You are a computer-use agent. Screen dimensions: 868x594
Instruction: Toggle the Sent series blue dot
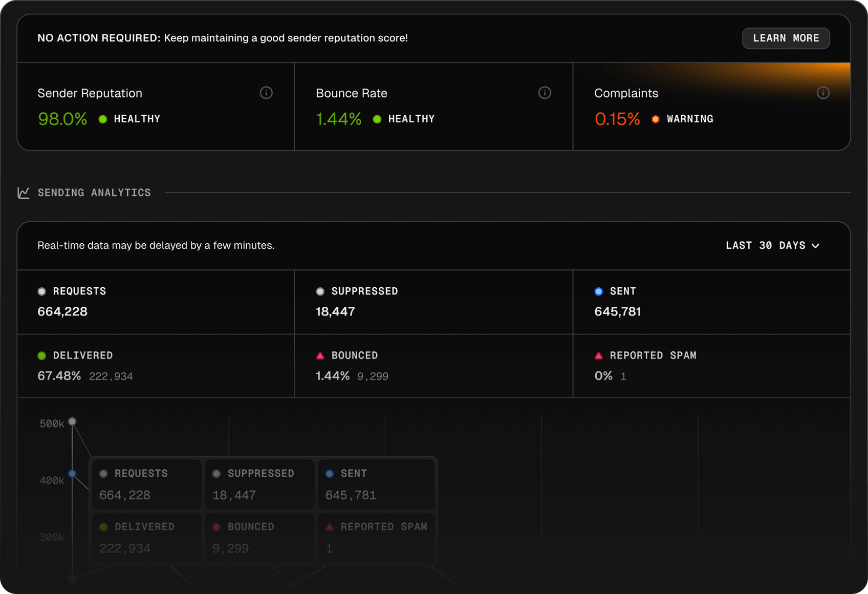599,291
